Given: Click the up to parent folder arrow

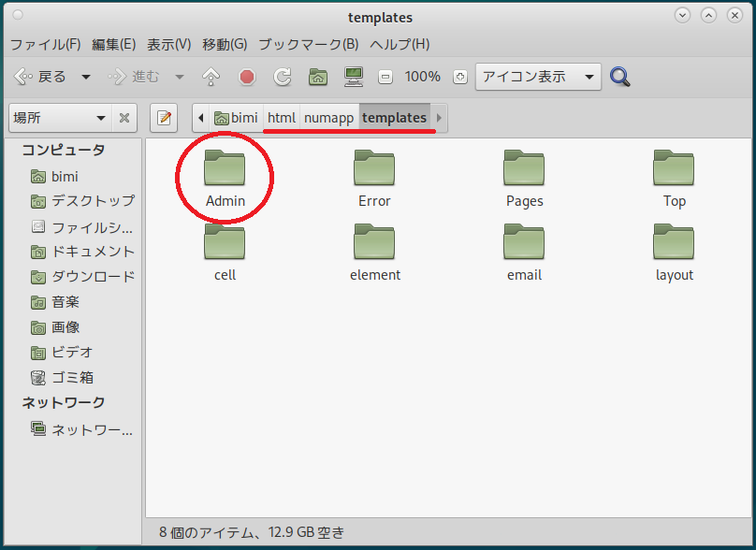Looking at the screenshot, I should pos(211,77).
